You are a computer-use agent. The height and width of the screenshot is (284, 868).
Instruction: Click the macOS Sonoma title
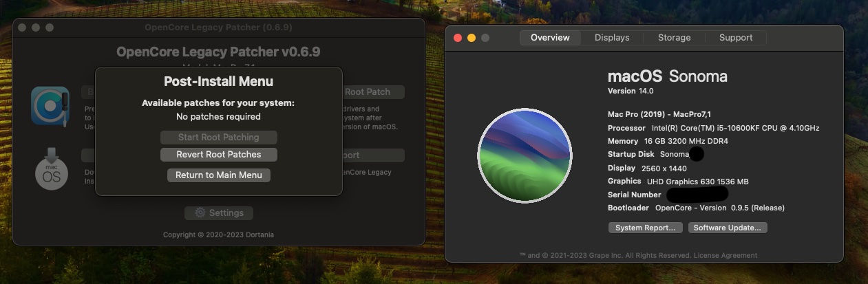[x=667, y=76]
